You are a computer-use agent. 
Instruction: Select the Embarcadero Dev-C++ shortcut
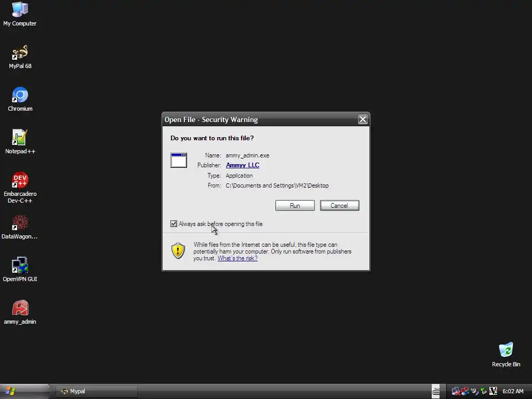coord(20,188)
